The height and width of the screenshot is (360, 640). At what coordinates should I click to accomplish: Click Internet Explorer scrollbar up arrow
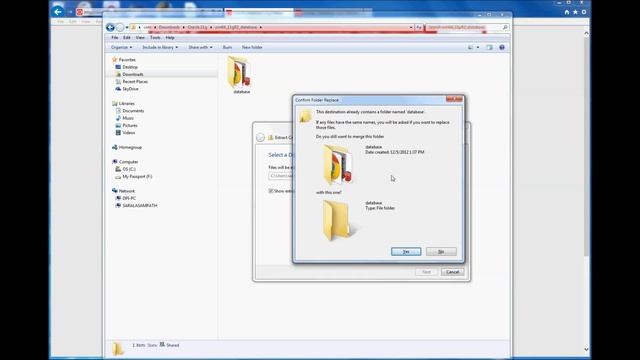point(587,33)
